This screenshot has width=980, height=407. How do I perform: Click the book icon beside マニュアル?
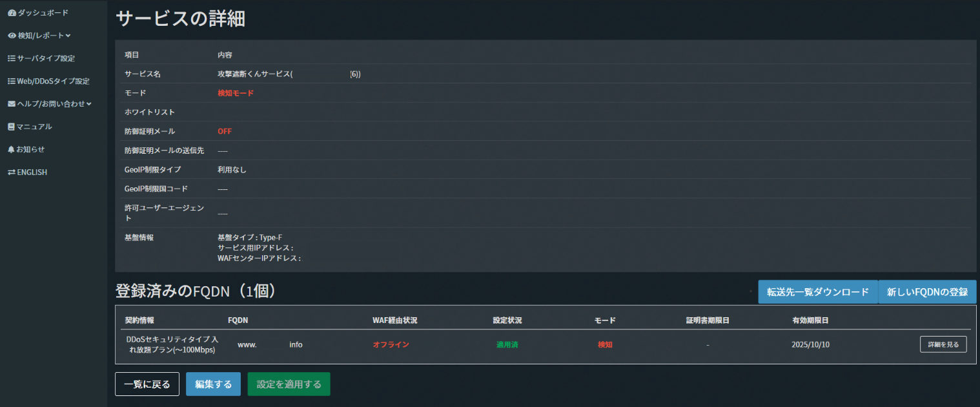11,127
